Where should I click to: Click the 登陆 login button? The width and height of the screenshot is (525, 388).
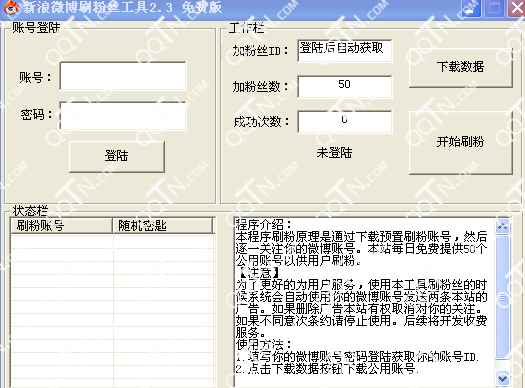(117, 156)
